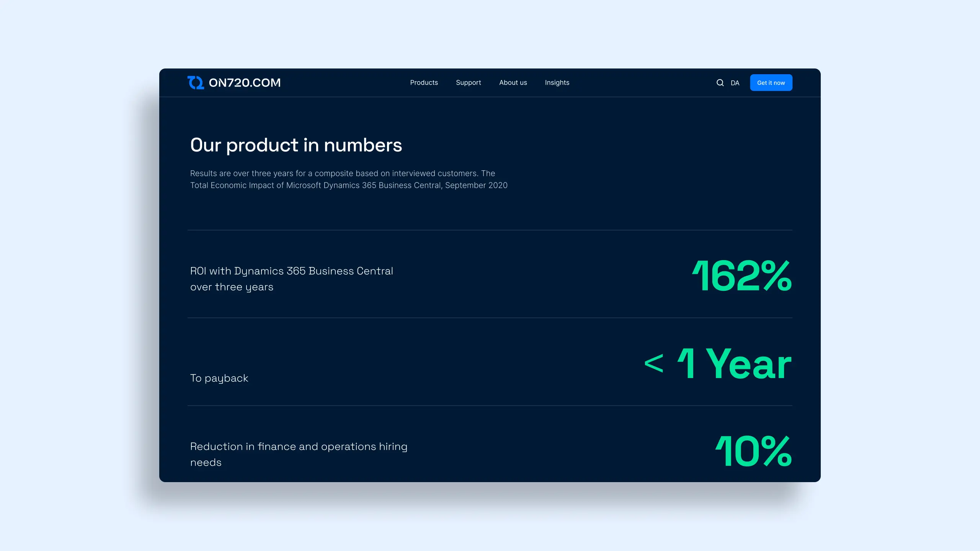Viewport: 980px width, 551px height.
Task: Click the To payback label
Action: pos(219,378)
